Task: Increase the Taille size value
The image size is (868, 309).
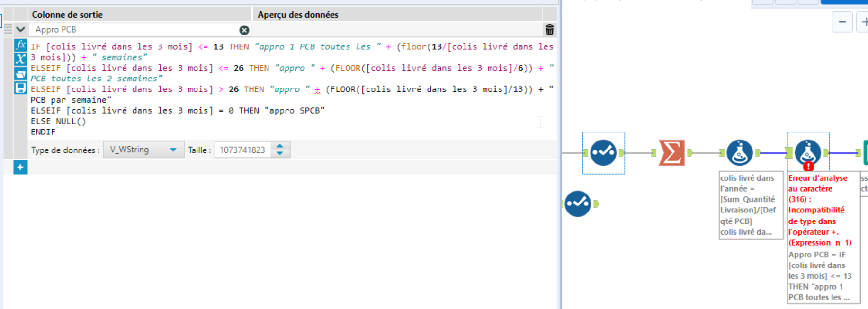Action: tap(280, 146)
